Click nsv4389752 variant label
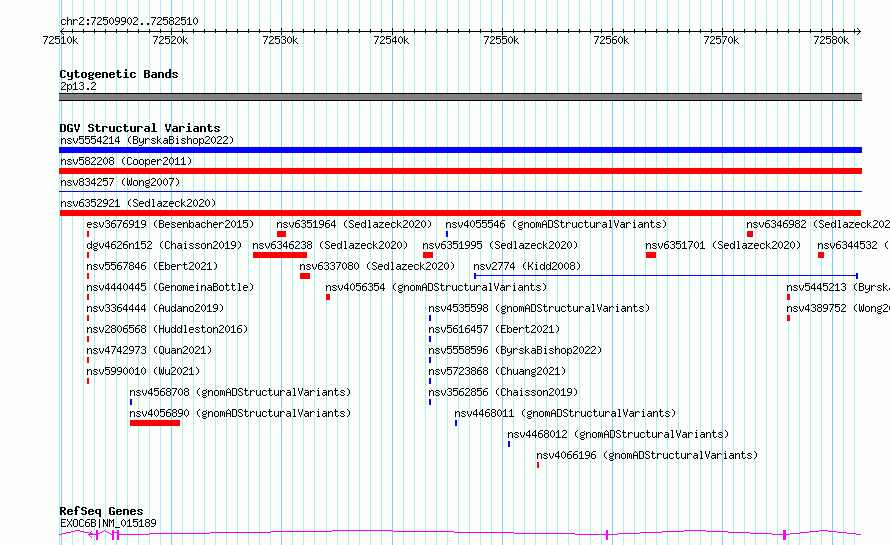This screenshot has height=545, width=890. coord(838,308)
